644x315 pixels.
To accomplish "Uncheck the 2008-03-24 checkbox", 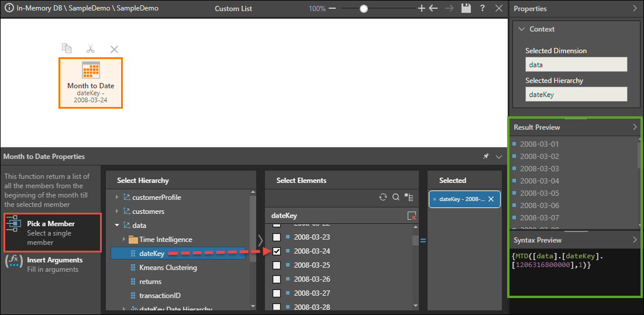I will [277, 251].
